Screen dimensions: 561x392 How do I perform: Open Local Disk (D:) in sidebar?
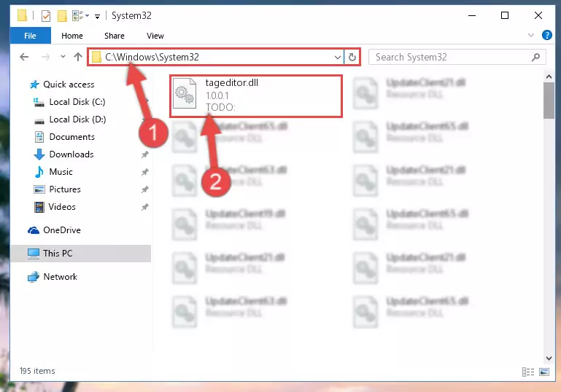coord(77,119)
